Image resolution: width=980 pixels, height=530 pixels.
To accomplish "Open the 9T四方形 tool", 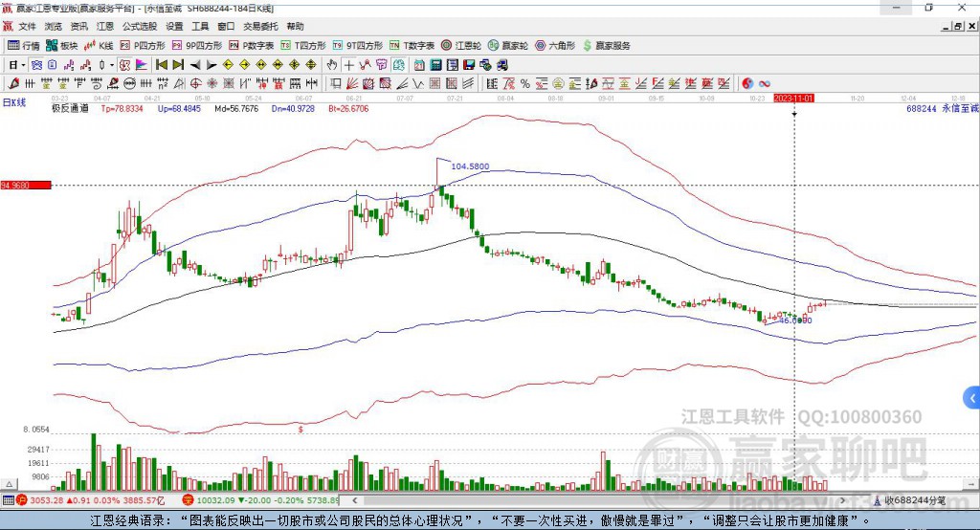I will pyautogui.click(x=358, y=46).
